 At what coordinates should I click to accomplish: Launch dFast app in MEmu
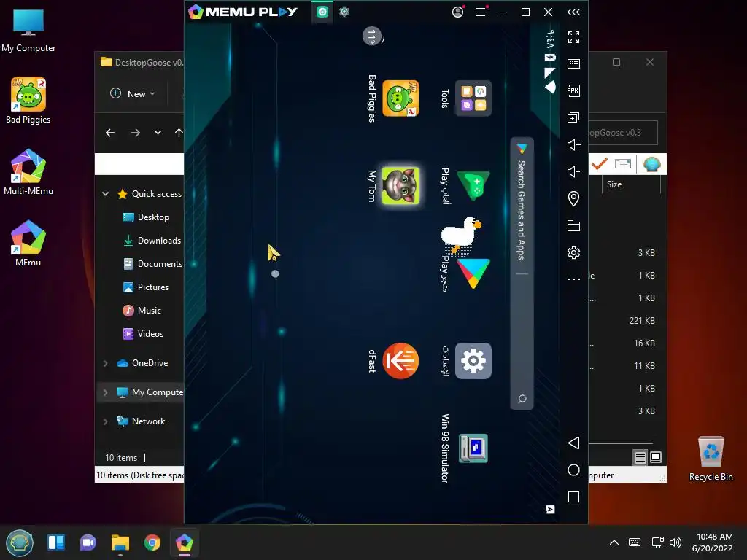(x=400, y=361)
